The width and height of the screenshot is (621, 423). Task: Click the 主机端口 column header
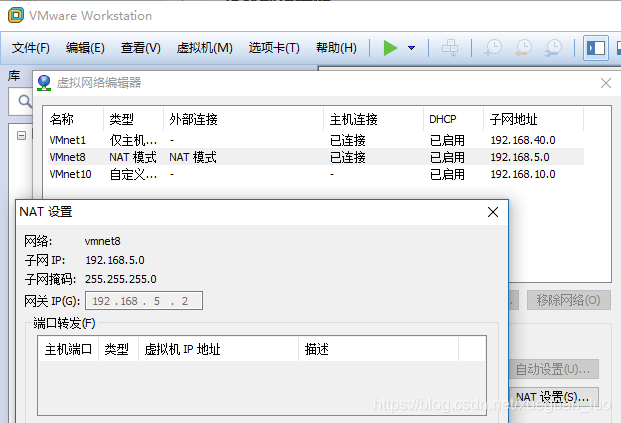coord(69,349)
